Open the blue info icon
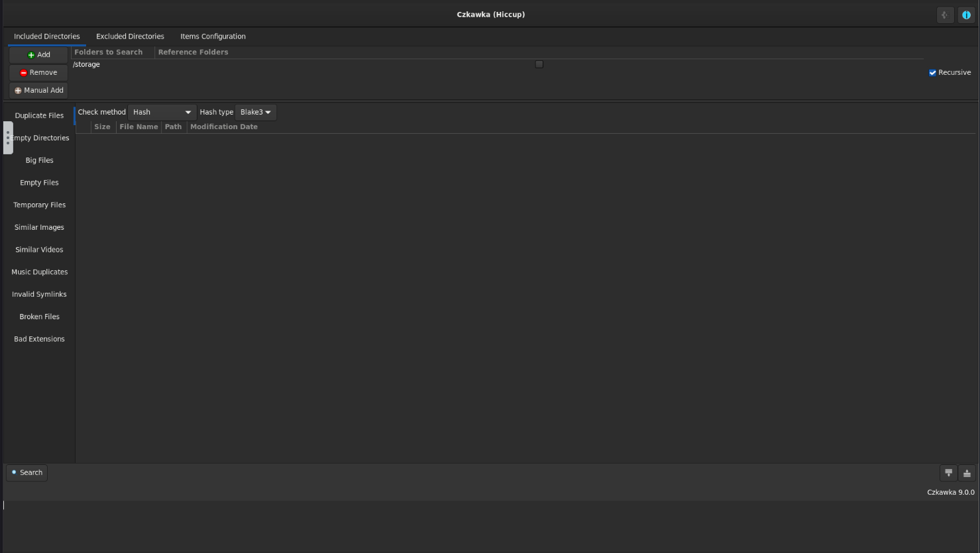The width and height of the screenshot is (980, 553). coord(966,15)
